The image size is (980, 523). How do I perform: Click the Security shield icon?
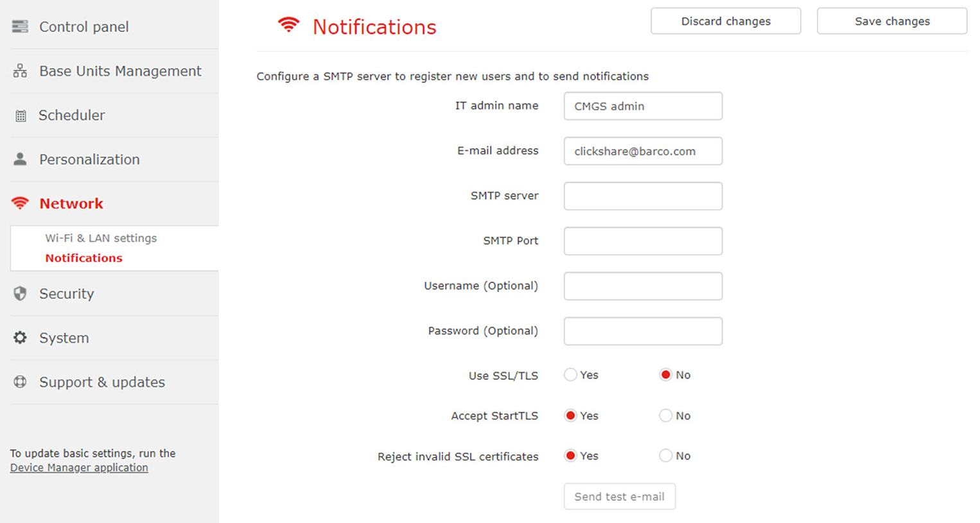coord(20,293)
